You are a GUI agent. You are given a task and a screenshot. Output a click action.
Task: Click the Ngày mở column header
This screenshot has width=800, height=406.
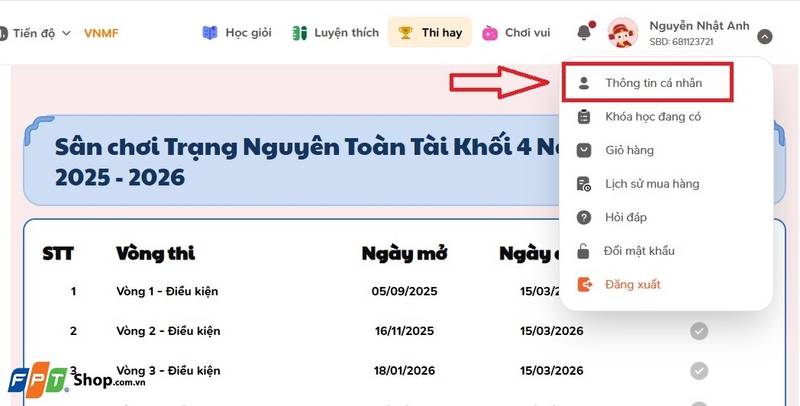click(405, 253)
